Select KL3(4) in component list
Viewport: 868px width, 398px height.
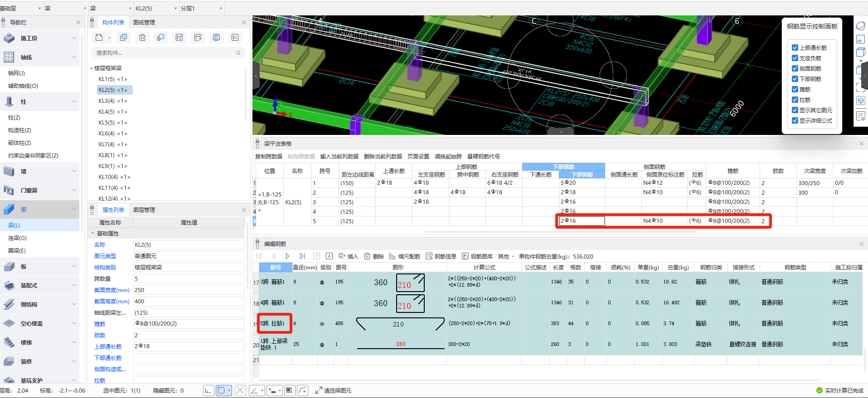[x=113, y=101]
